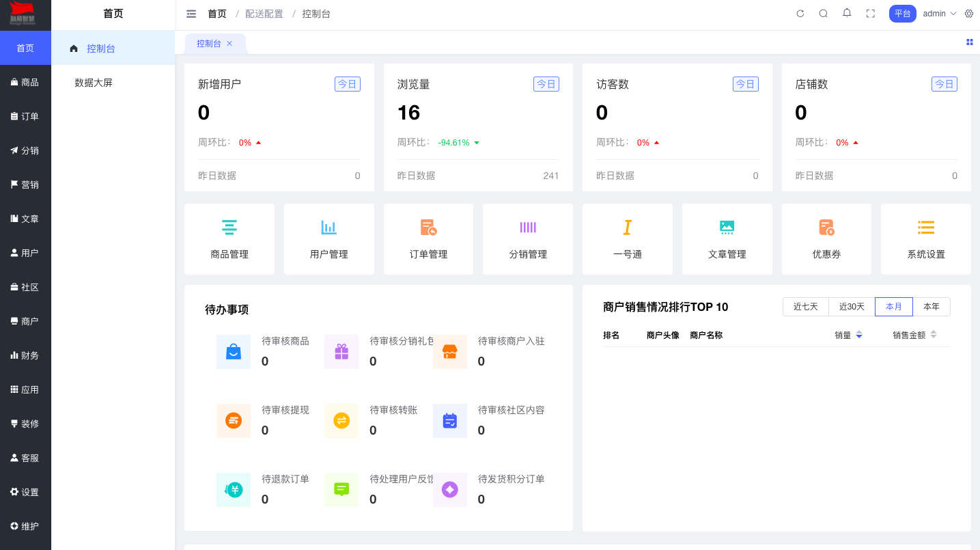980x550 pixels.
Task: Click the 待审核商品 shopping bag icon
Action: point(234,352)
